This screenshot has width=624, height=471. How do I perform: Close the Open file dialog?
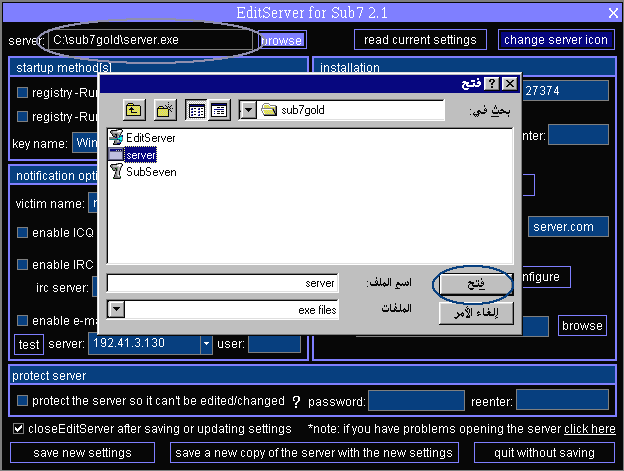[x=510, y=84]
